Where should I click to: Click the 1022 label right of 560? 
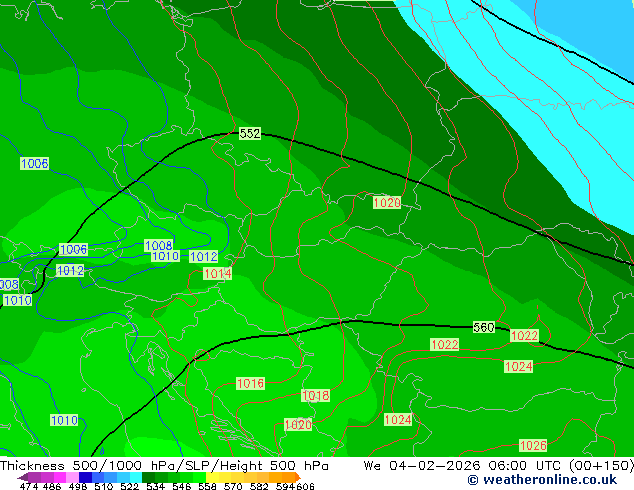524,336
